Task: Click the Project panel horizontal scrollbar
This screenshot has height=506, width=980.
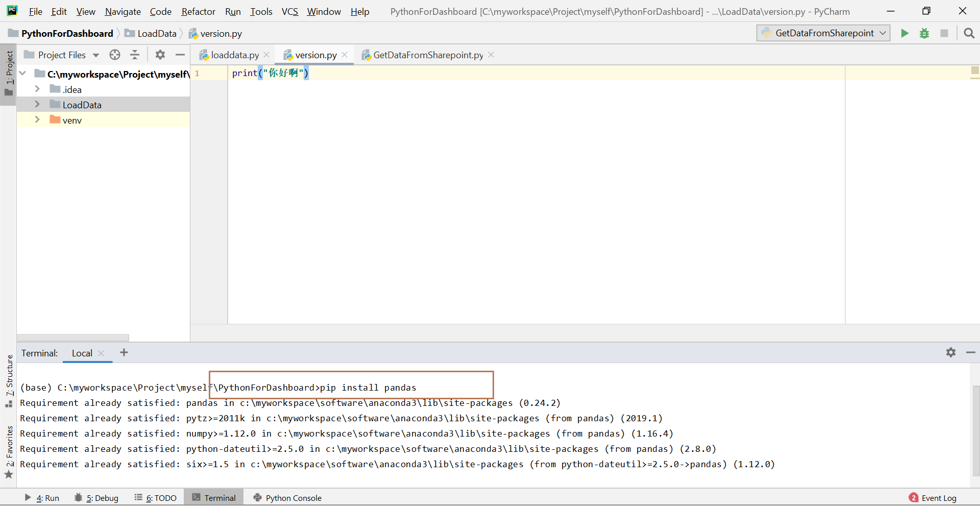Action: tap(73, 338)
